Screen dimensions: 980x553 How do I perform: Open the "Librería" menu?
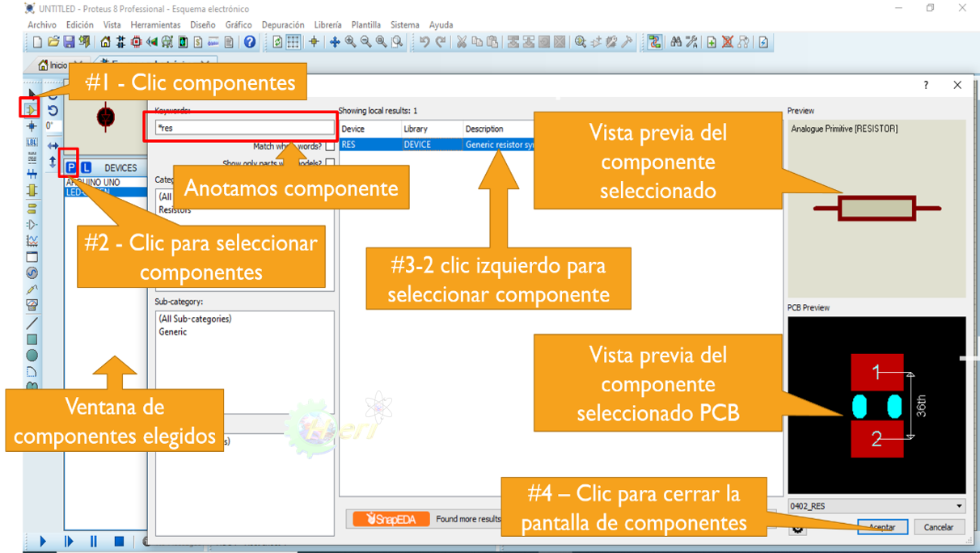(x=327, y=25)
